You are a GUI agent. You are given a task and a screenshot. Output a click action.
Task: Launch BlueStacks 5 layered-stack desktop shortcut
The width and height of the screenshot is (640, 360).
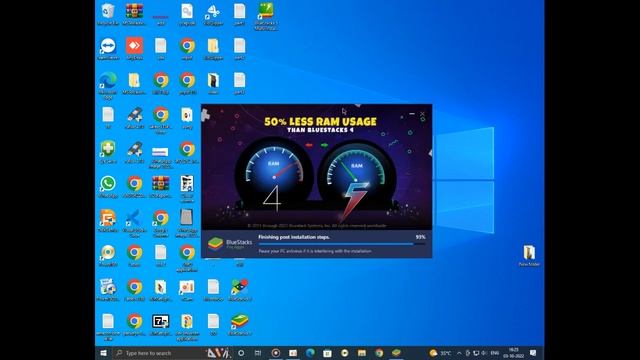pyautogui.click(x=239, y=324)
